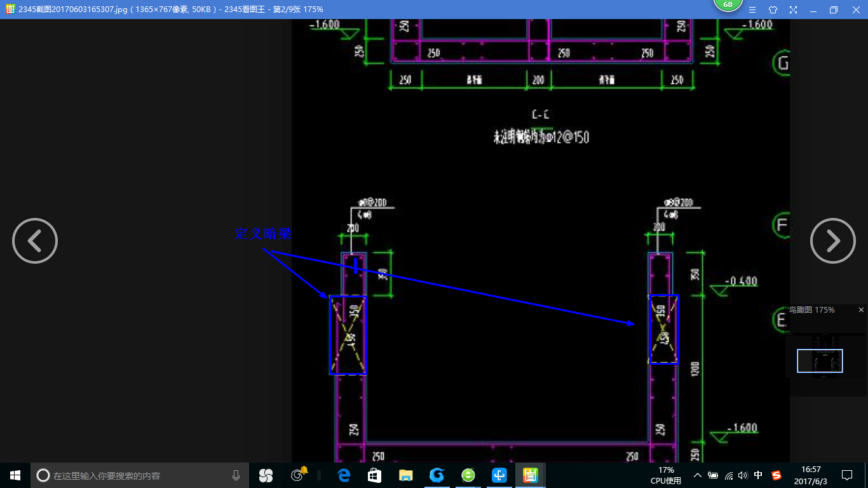Open the volume control tray icon

[x=743, y=475]
